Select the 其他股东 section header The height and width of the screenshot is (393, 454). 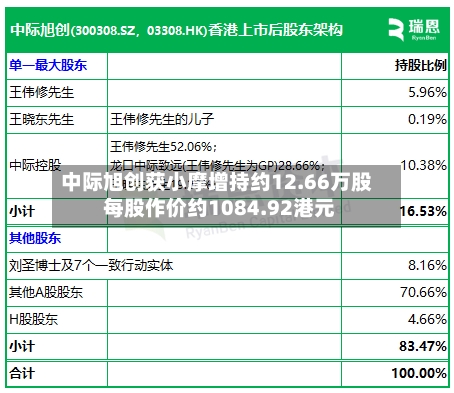coord(35,238)
